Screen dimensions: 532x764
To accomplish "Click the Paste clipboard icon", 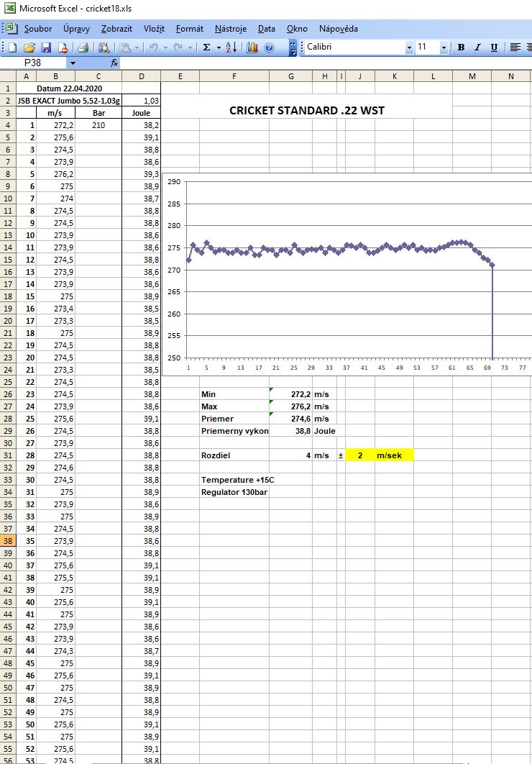I will click(125, 47).
